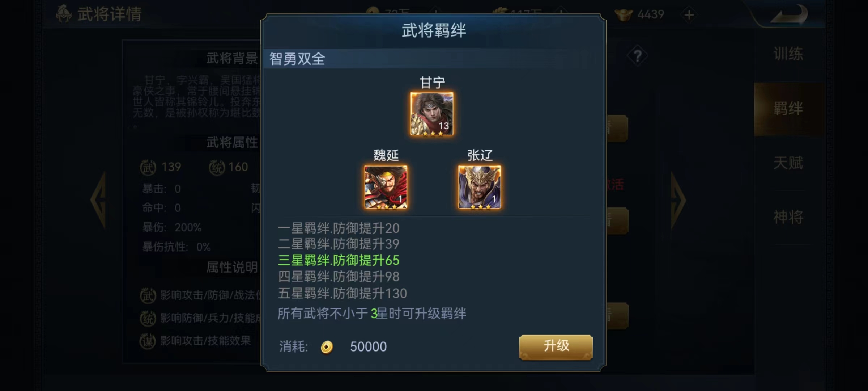The height and width of the screenshot is (391, 868).
Task: Click the gold coin cost icon
Action: coord(327,347)
